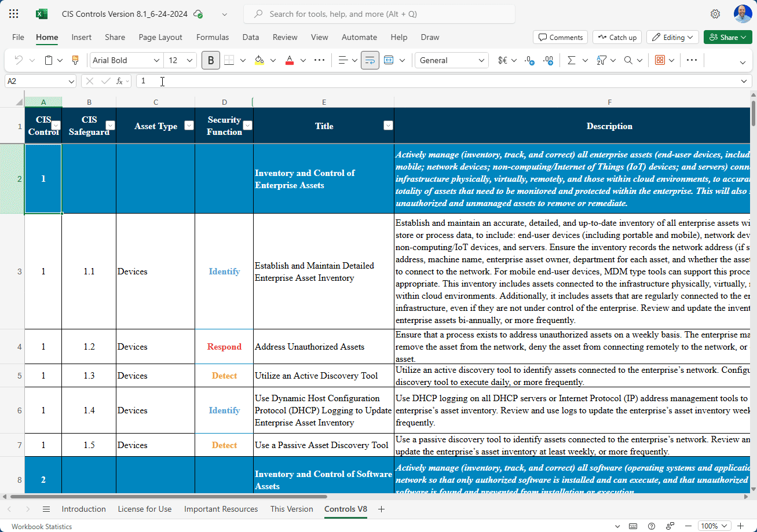Viewport: 757px width, 532px height.
Task: Open the font size dropdown
Action: pos(189,60)
